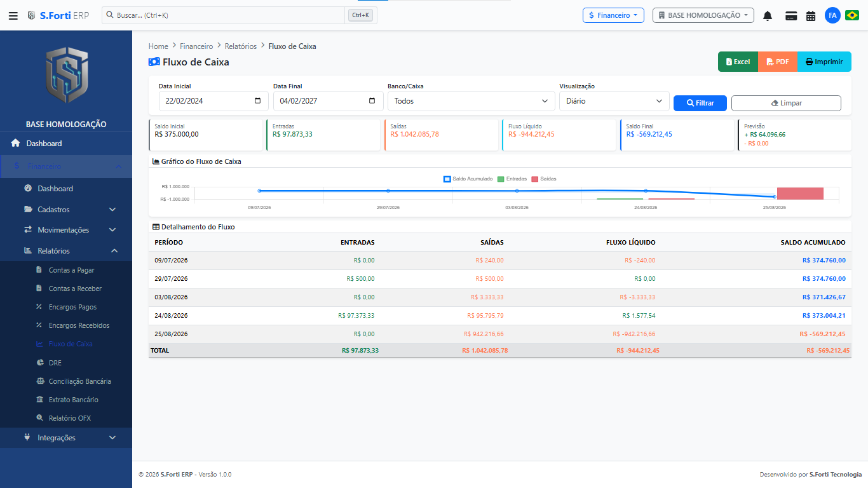Viewport: 868px width, 488px height.
Task: Toggle the Saídas legend series
Action: point(544,179)
